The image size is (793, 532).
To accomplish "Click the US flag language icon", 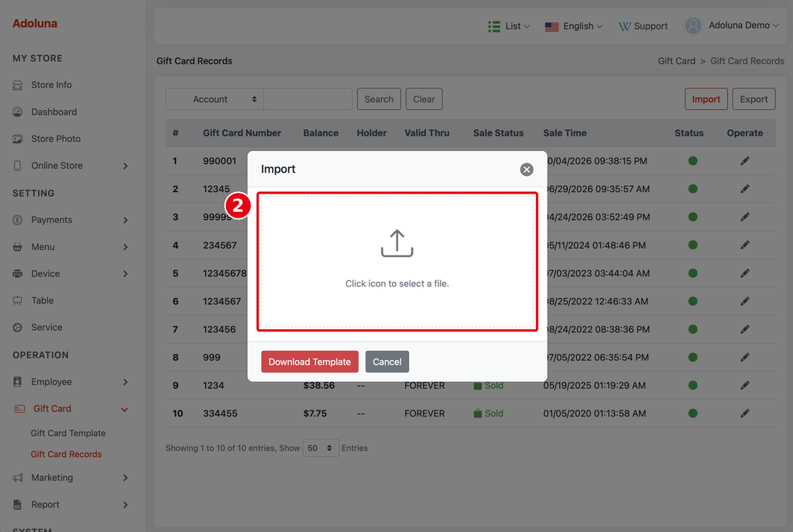I will [x=551, y=27].
